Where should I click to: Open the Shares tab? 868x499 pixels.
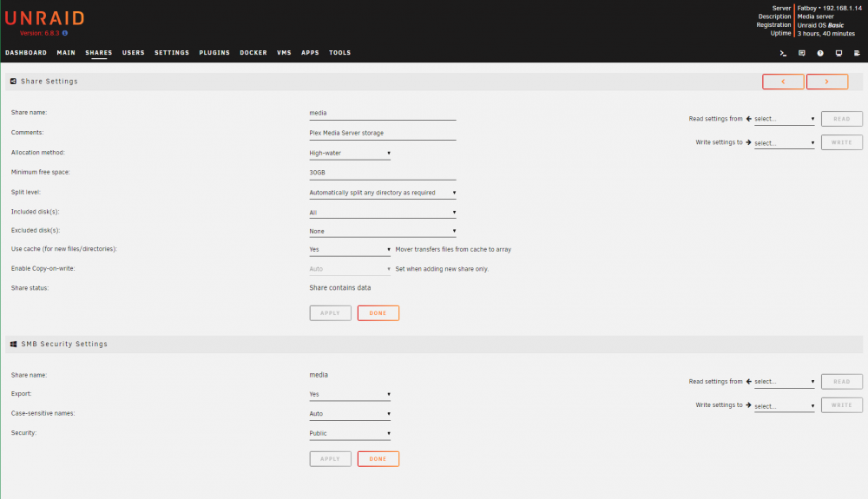pos(99,53)
